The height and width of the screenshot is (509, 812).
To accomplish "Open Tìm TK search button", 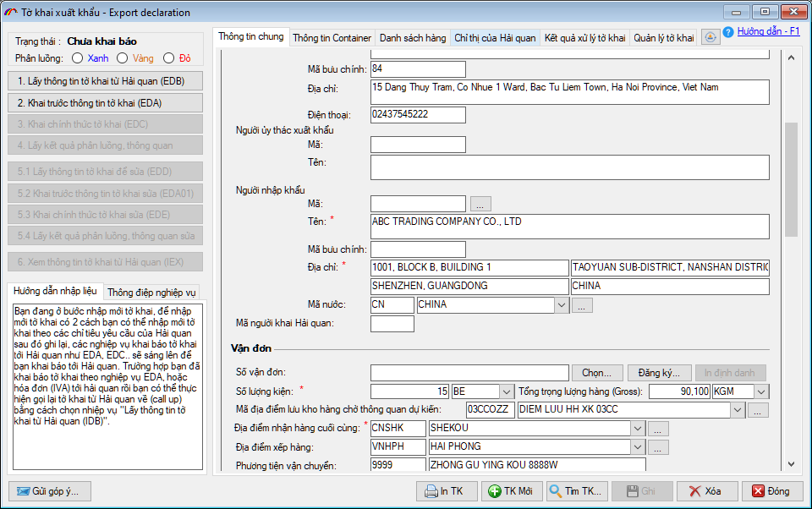I will coord(576,491).
